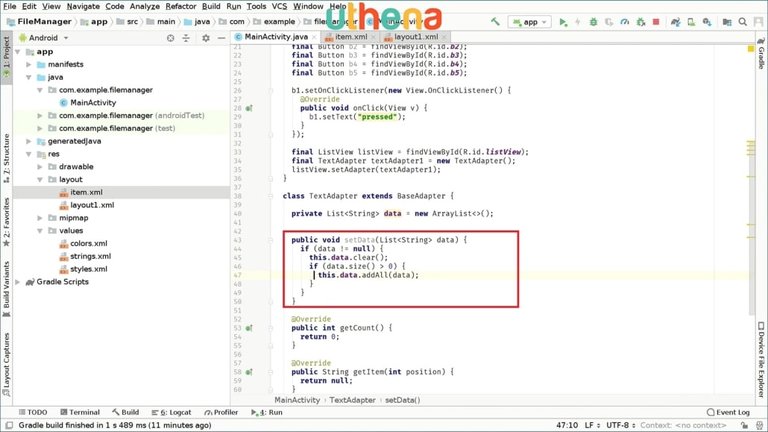This screenshot has height=432, width=768.
Task: Click the Make Project hammer icon
Action: (x=493, y=21)
